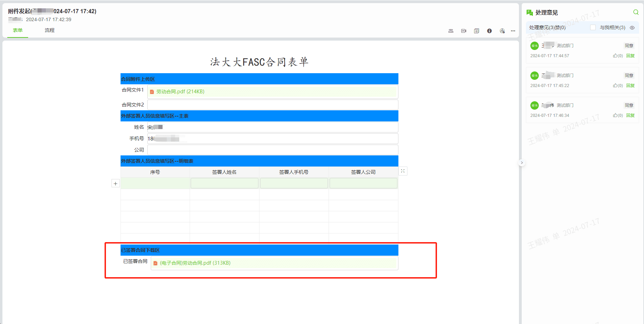Screen dimensions: 644x324
Task: Click the 处理意见 chat bubble icon
Action: pyautogui.click(x=530, y=12)
